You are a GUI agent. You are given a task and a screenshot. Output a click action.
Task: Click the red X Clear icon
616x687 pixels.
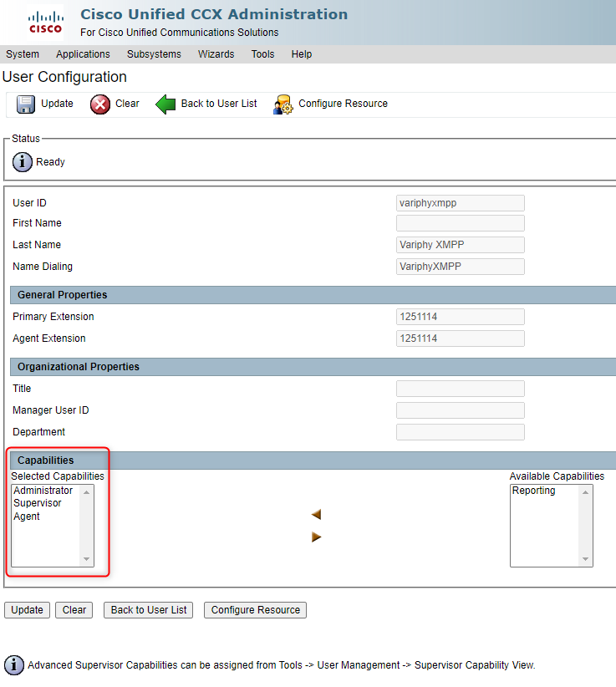[100, 104]
